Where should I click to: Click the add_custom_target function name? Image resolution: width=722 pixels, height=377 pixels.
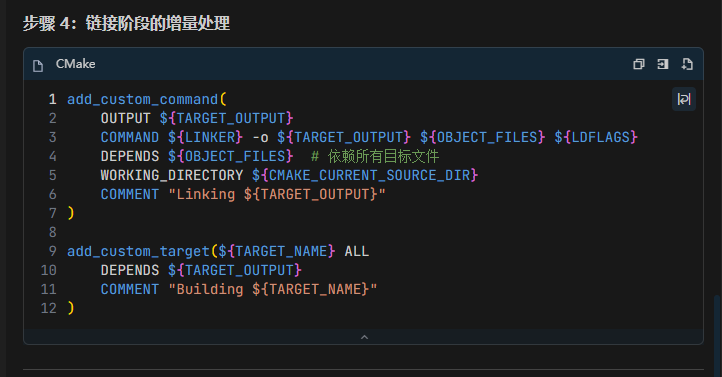139,251
